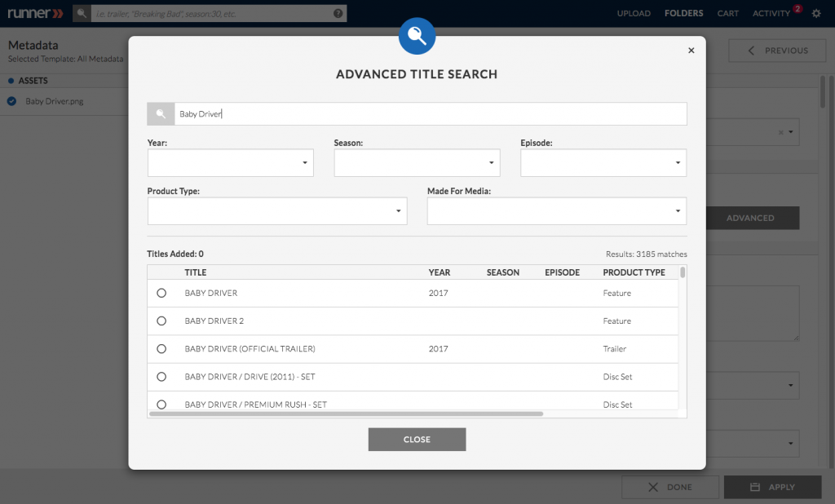
Task: Click the horizontal scrollbar under the results table
Action: tap(346, 414)
